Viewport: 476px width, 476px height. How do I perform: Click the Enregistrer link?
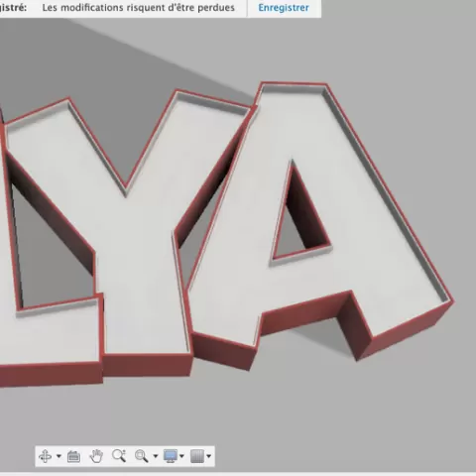point(284,8)
